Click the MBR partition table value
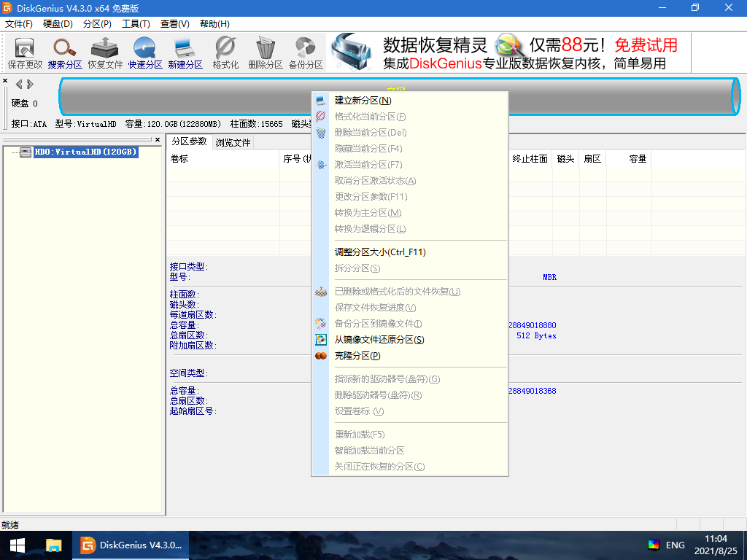The width and height of the screenshot is (747, 560). coord(549,277)
